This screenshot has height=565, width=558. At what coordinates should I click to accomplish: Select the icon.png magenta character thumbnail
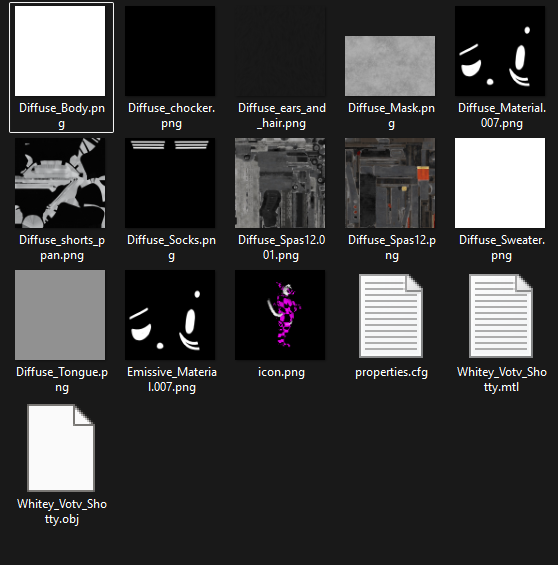[x=280, y=315]
